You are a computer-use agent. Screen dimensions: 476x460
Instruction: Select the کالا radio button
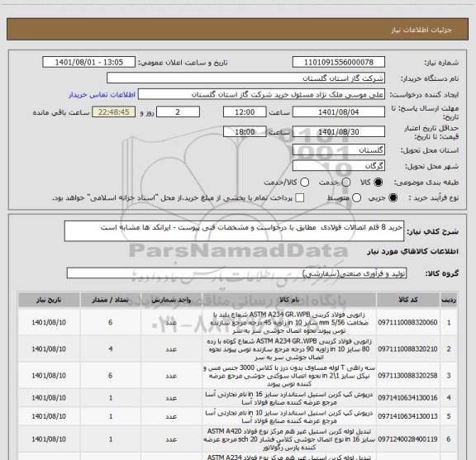point(378,183)
